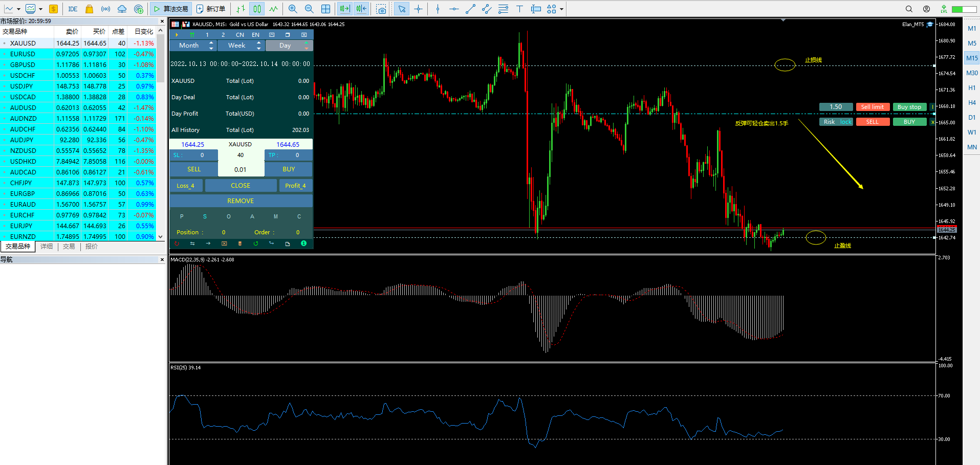Switch to D1 timeframe

point(972,118)
